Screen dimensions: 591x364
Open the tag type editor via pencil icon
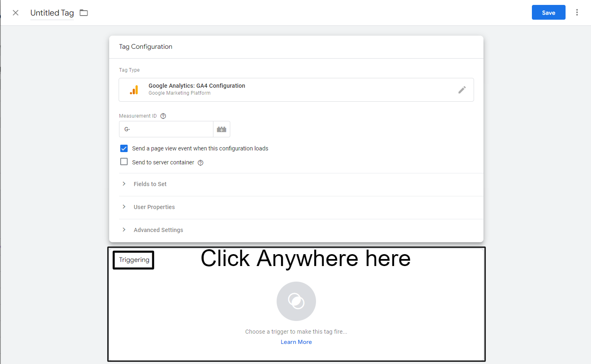click(462, 89)
